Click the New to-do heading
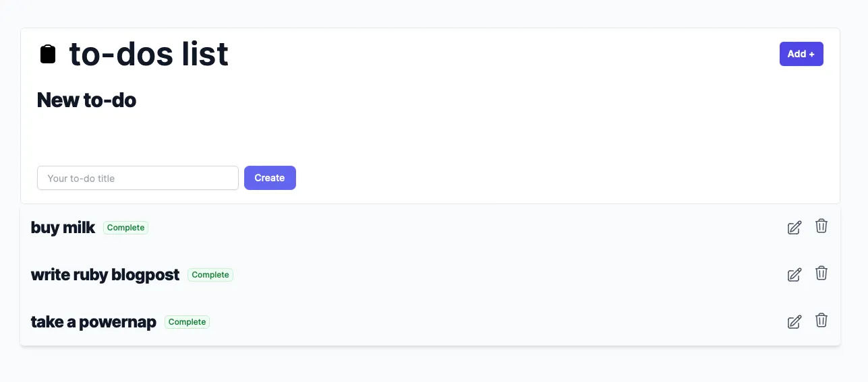Image resolution: width=868 pixels, height=382 pixels. pos(87,100)
